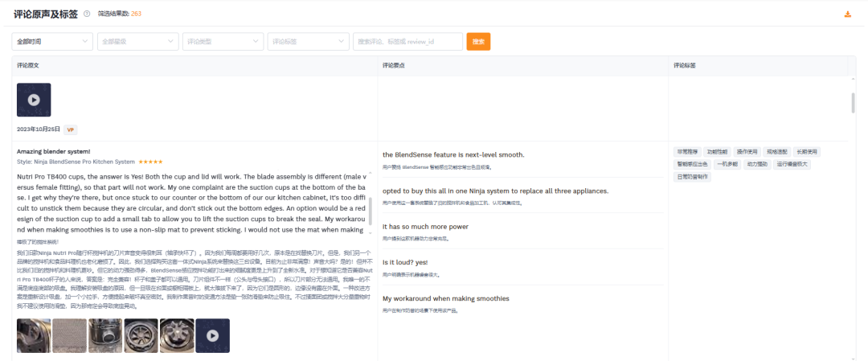Click the review title 'Amazing blender system!'
868x361 pixels.
[x=54, y=151]
